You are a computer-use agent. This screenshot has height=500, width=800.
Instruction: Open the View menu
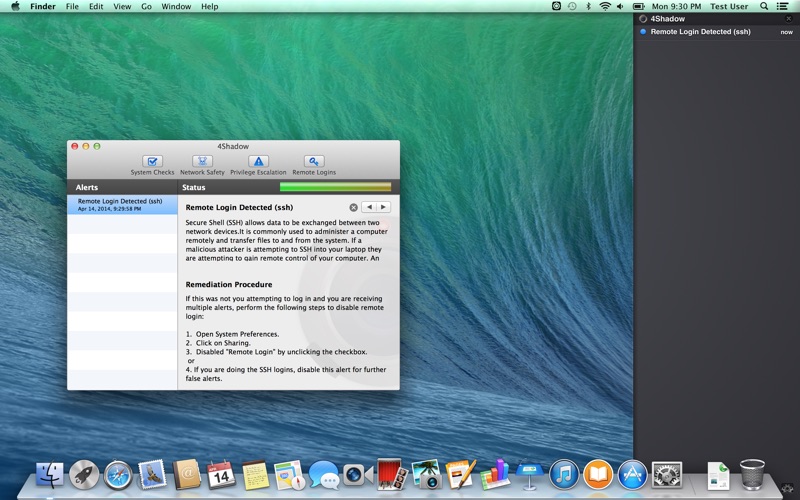point(122,6)
